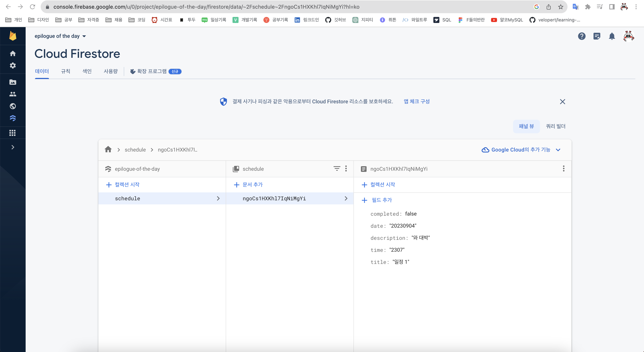Bookmark this page with star icon

pos(561,7)
